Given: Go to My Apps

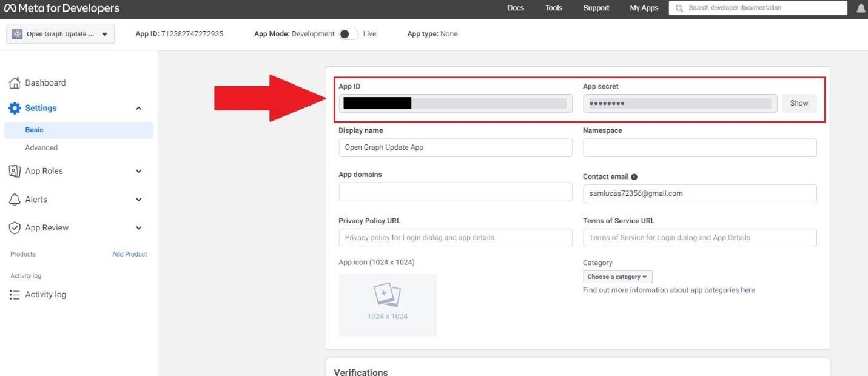Looking at the screenshot, I should point(644,8).
